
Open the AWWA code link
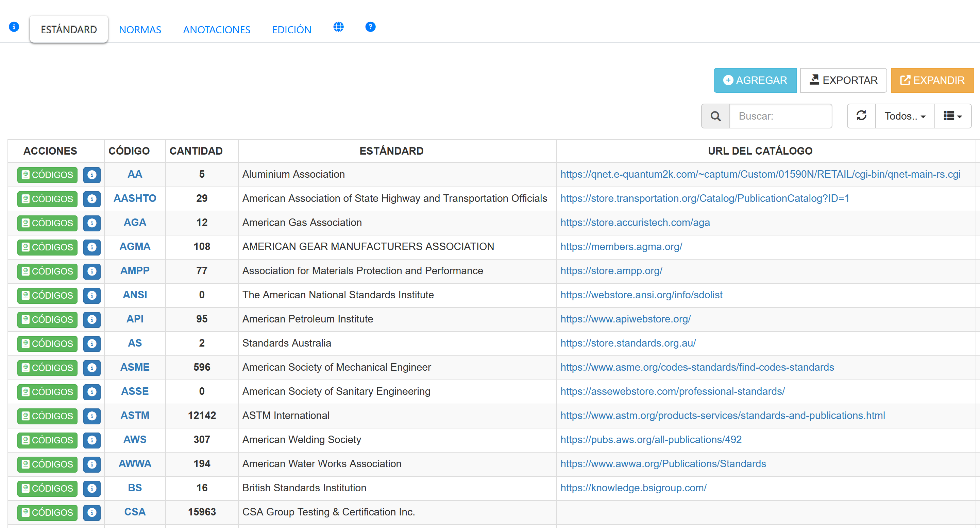135,464
